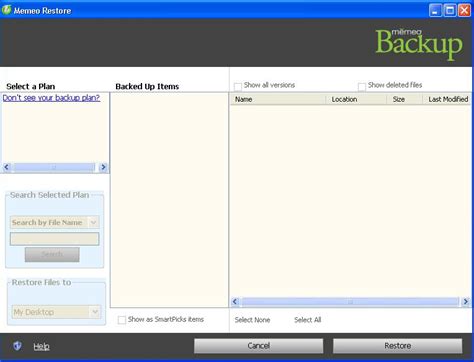474x362 pixels.
Task: Click the search text input field
Action: click(55, 239)
